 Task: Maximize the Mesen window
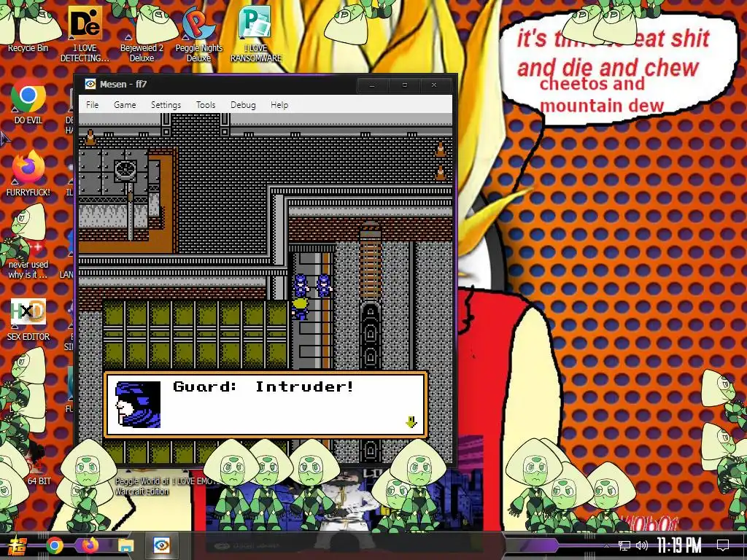[404, 85]
